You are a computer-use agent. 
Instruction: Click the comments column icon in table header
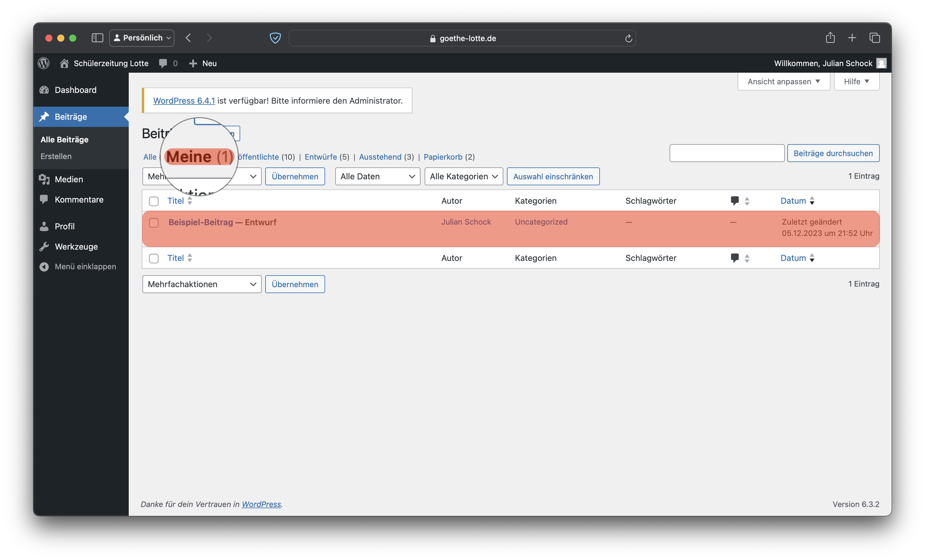click(x=735, y=201)
